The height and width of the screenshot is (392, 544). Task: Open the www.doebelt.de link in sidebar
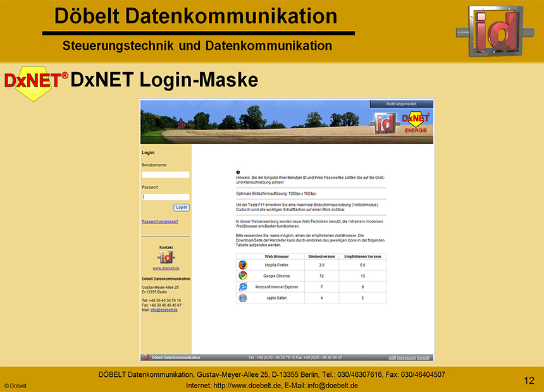166,268
